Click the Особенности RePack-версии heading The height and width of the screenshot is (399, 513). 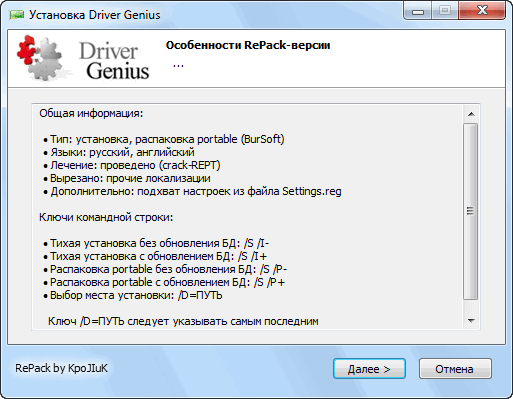248,45
